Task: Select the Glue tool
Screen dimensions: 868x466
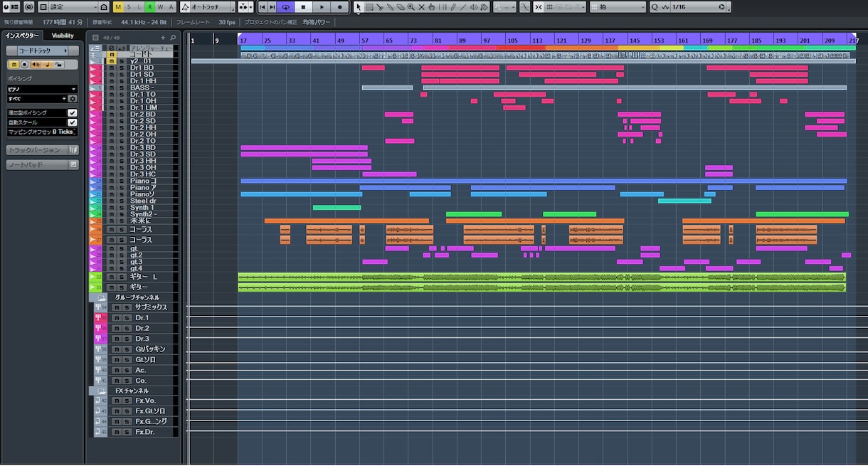Action: (x=390, y=6)
